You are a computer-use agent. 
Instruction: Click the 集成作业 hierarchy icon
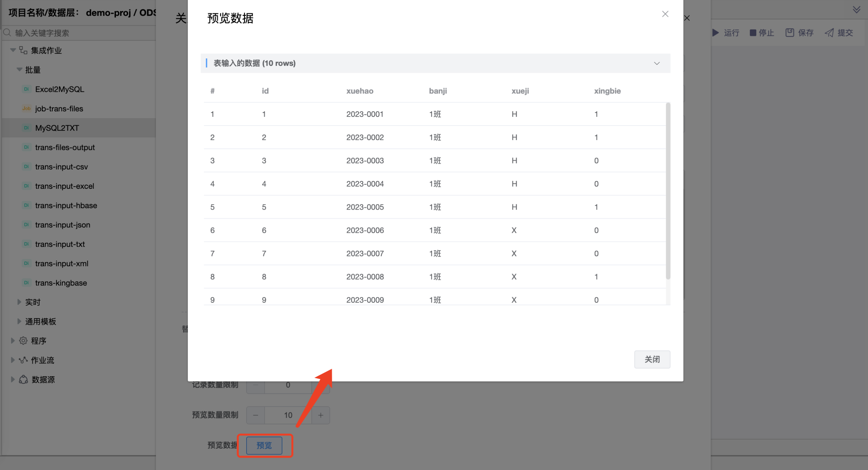point(23,50)
